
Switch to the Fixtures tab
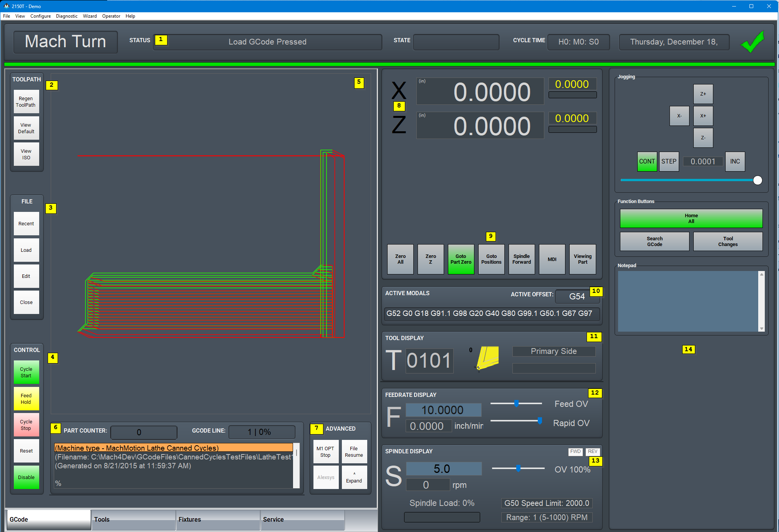tap(217, 519)
